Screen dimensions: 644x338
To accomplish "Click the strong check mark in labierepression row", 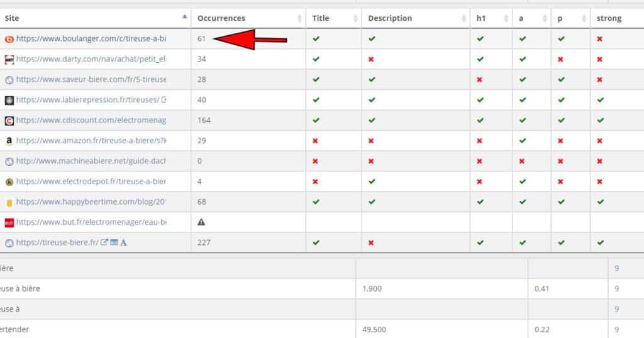I will 601,100.
